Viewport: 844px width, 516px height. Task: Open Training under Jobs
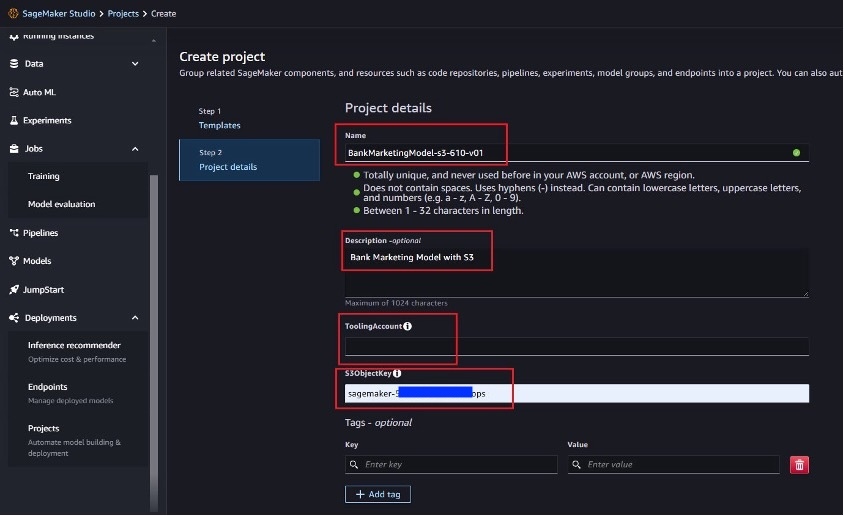[x=44, y=176]
